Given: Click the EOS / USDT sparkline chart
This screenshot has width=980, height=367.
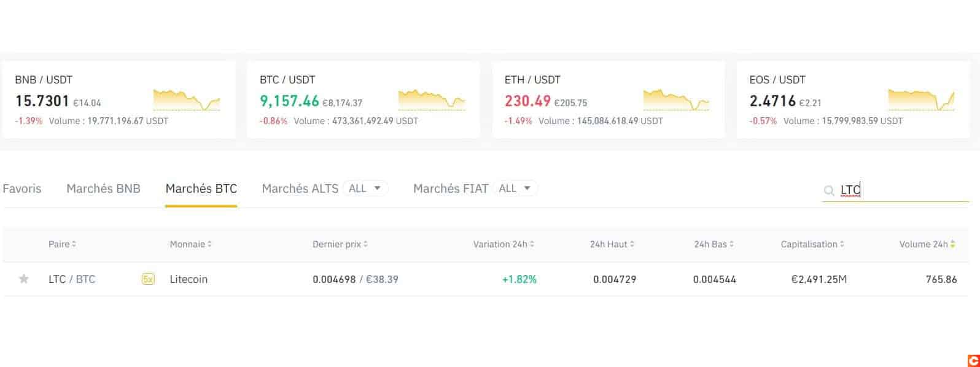Looking at the screenshot, I should 921,100.
